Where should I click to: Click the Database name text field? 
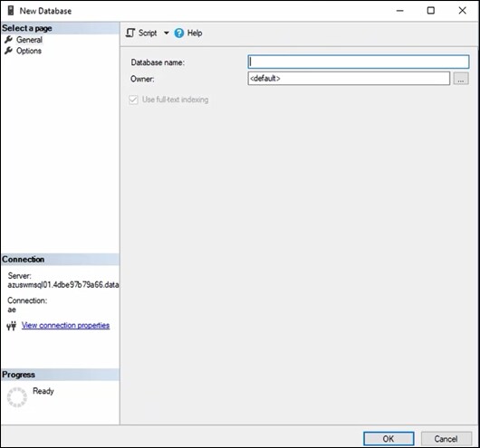coord(358,62)
